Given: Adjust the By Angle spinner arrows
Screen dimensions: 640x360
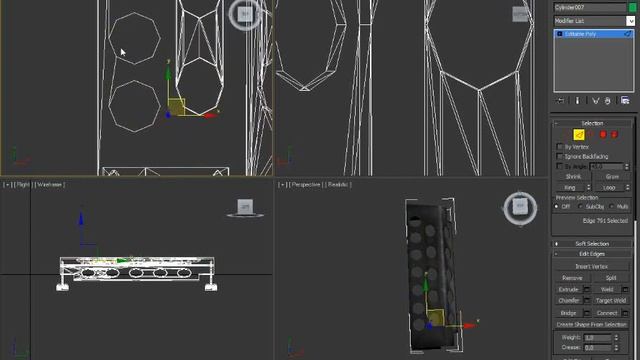Looking at the screenshot, I should tap(627, 167).
